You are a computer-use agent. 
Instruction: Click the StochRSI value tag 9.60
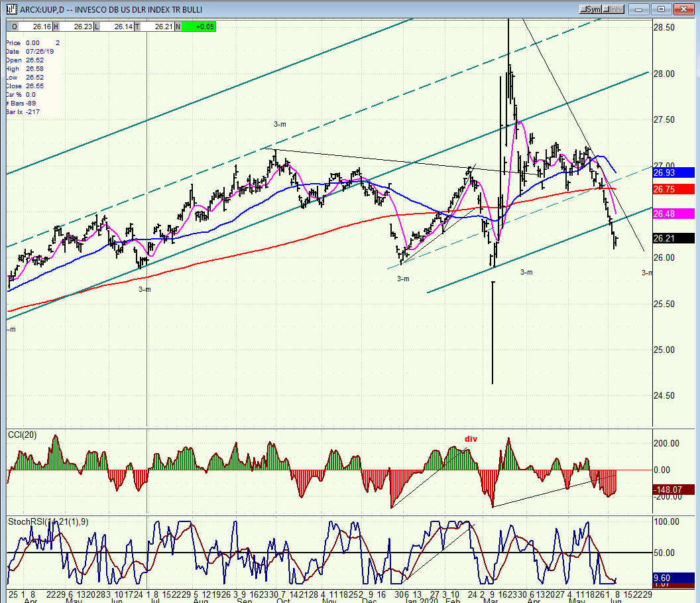coord(673,577)
